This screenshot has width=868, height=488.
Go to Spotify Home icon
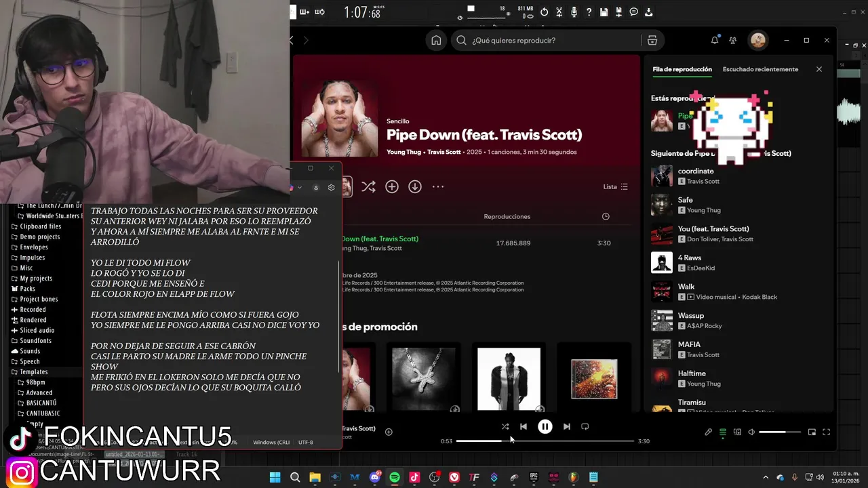(436, 40)
